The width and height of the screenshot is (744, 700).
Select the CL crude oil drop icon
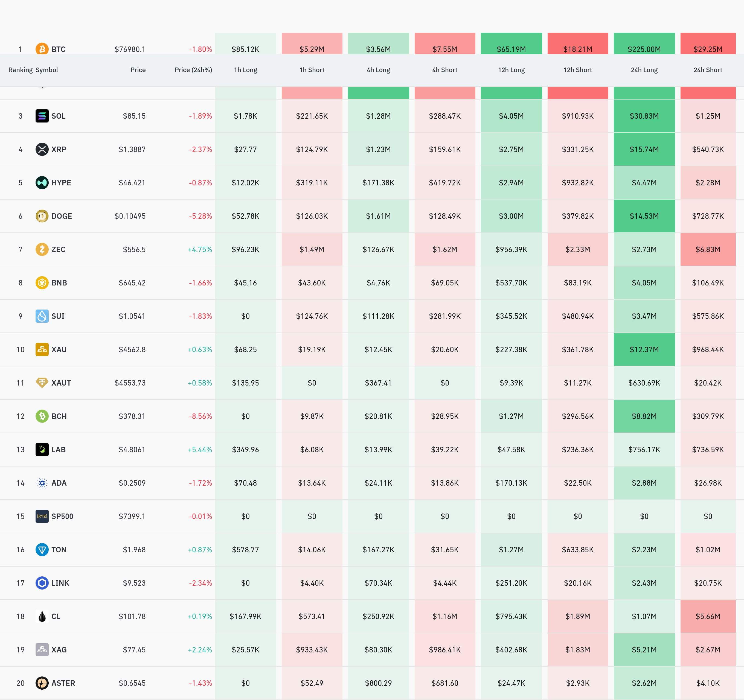point(42,616)
